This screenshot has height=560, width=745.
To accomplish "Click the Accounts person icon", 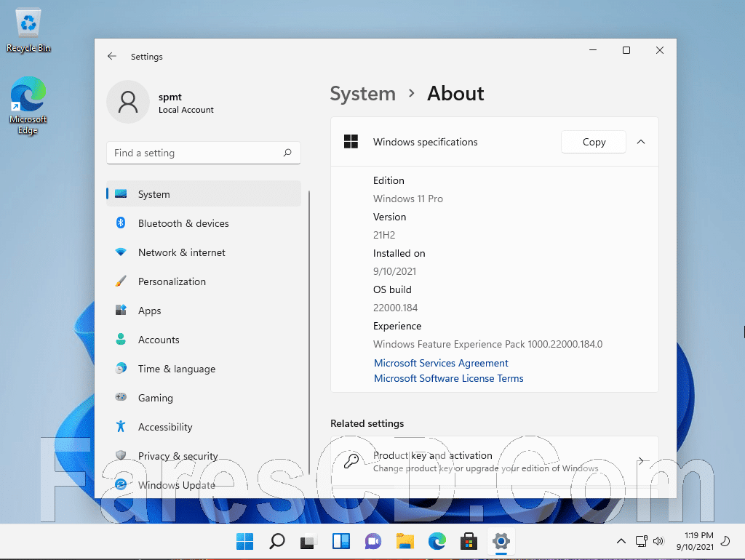I will click(121, 339).
